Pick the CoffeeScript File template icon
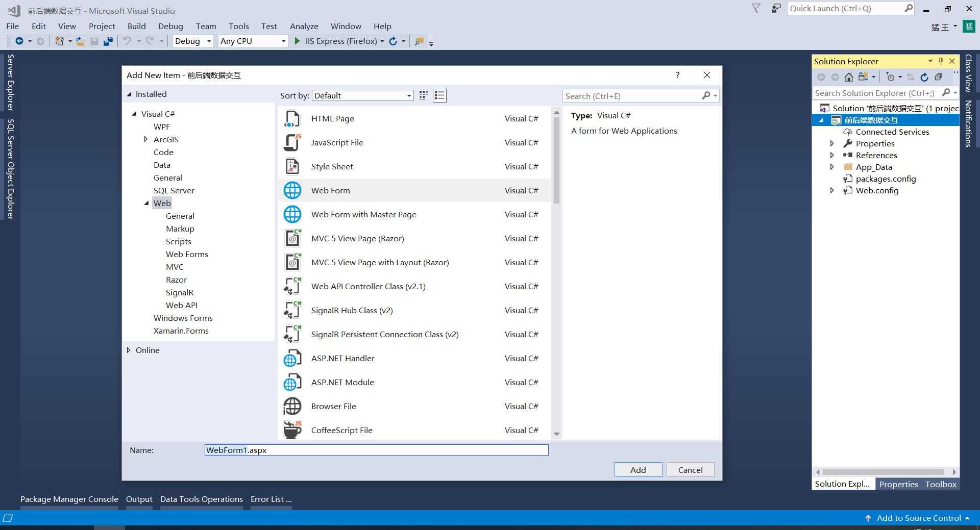Image resolution: width=980 pixels, height=530 pixels. point(292,430)
